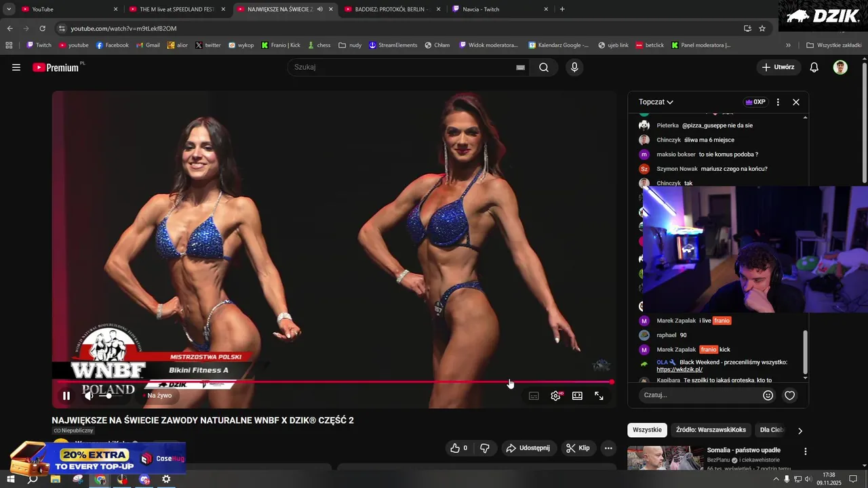Open more actions menu below the video
The image size is (868, 488).
click(x=608, y=448)
